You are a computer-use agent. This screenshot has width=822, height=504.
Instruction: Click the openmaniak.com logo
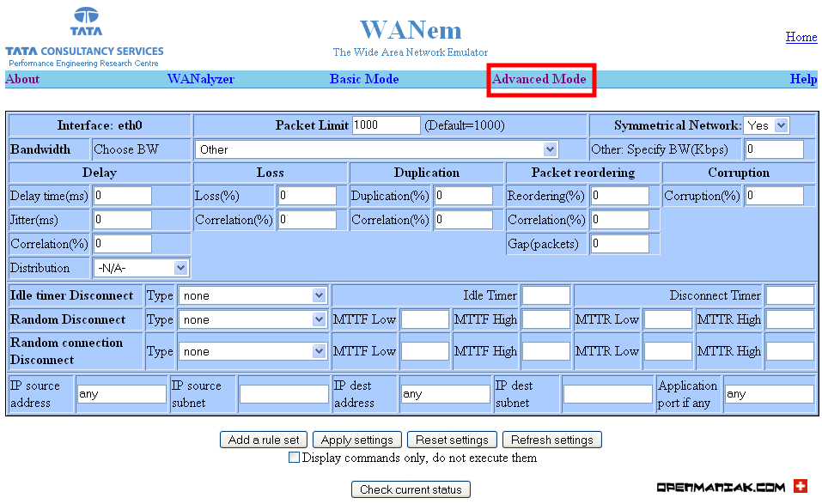(721, 487)
